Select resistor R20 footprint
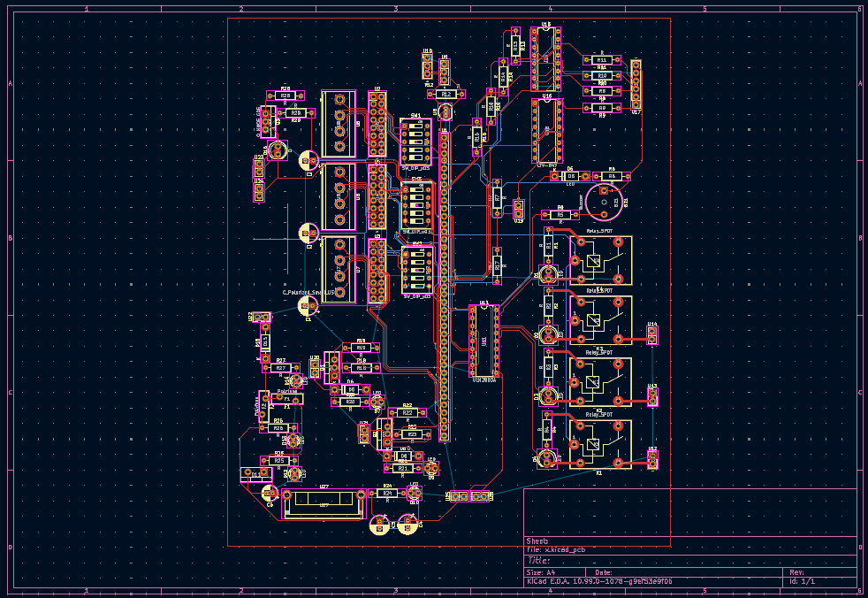The height and width of the screenshot is (598, 868). pos(350,402)
